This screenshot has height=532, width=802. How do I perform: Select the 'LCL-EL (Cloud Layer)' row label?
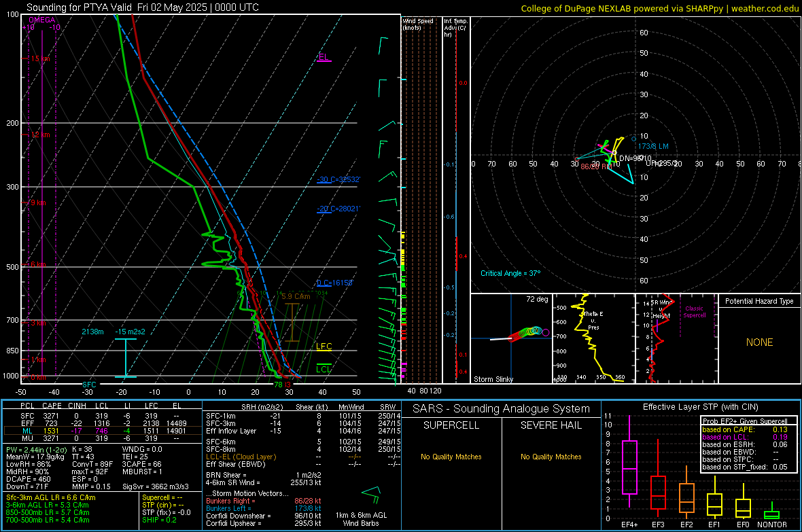coord(241,457)
